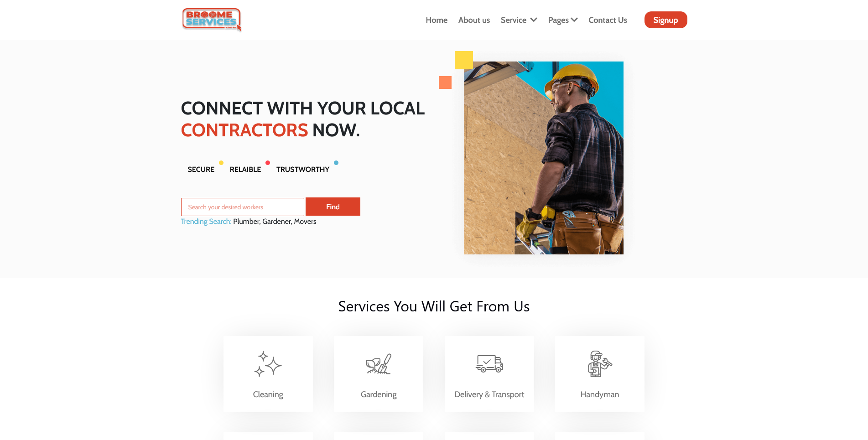Screen dimensions: 868x440
Task: Open the Contact Us page
Action: pyautogui.click(x=608, y=20)
